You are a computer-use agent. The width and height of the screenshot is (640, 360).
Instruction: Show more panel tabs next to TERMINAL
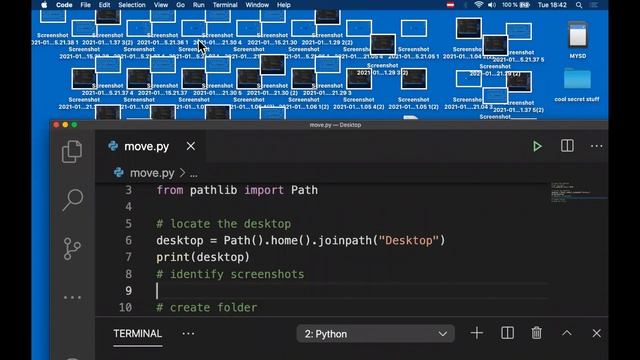(x=188, y=333)
